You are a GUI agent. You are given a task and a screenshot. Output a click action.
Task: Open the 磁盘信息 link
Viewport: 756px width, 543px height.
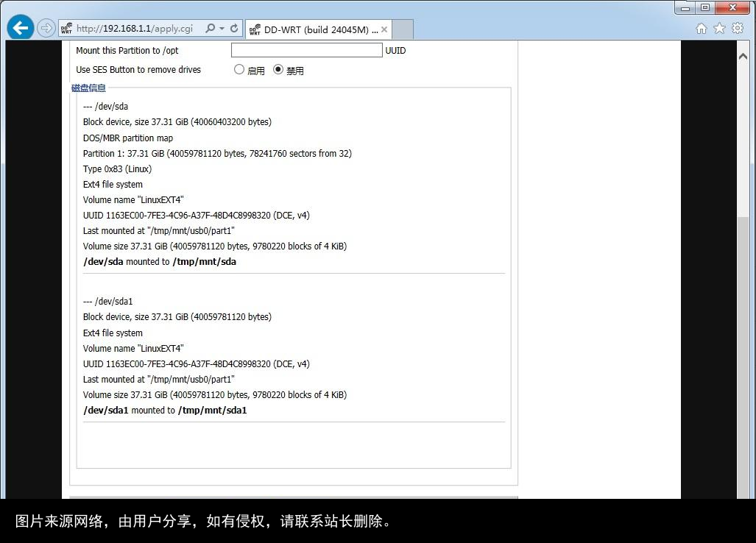[88, 88]
